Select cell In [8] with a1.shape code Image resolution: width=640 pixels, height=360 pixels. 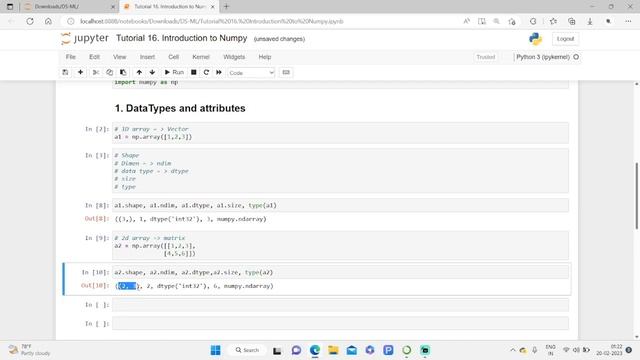point(340,205)
